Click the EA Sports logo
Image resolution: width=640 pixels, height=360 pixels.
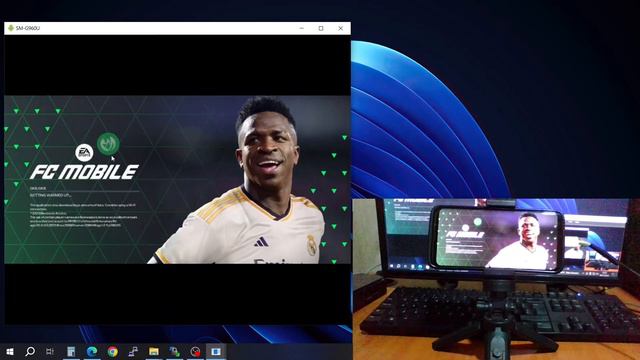(x=84, y=152)
